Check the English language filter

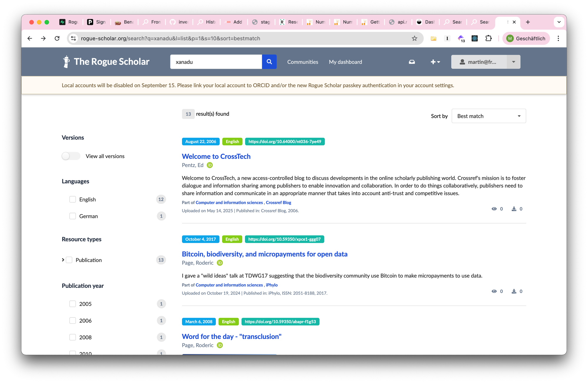tap(73, 199)
